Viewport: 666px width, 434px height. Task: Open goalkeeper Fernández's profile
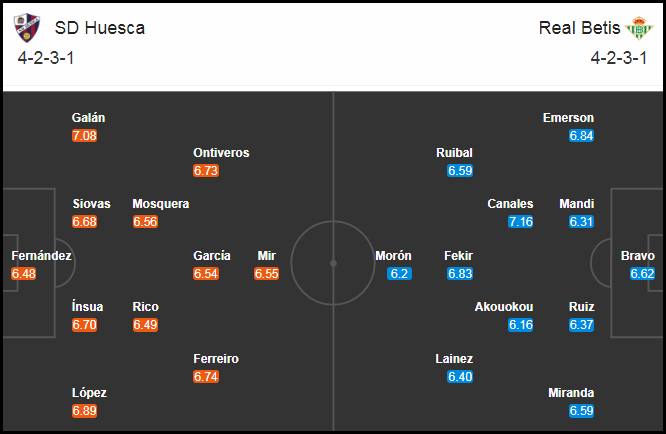point(41,256)
